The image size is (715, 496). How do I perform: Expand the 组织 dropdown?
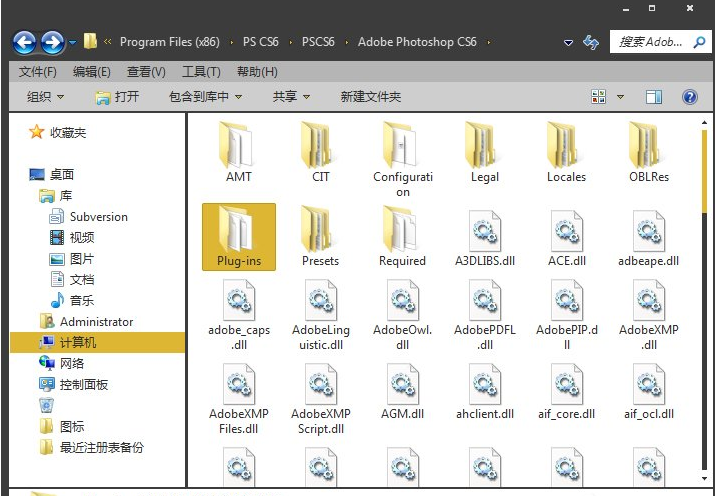45,97
